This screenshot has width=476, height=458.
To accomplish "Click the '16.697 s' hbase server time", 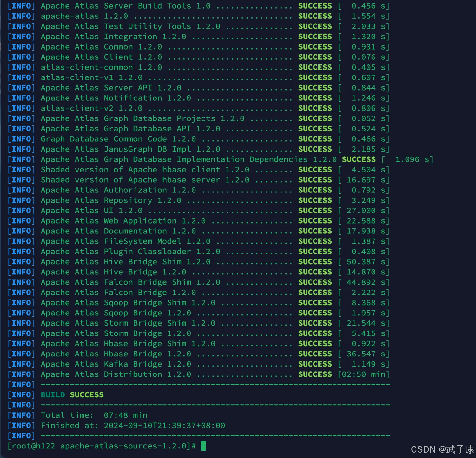I will 366,180.
